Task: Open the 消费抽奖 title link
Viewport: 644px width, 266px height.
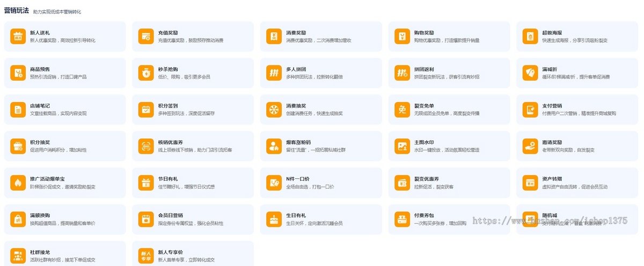Action: pyautogui.click(x=296, y=106)
